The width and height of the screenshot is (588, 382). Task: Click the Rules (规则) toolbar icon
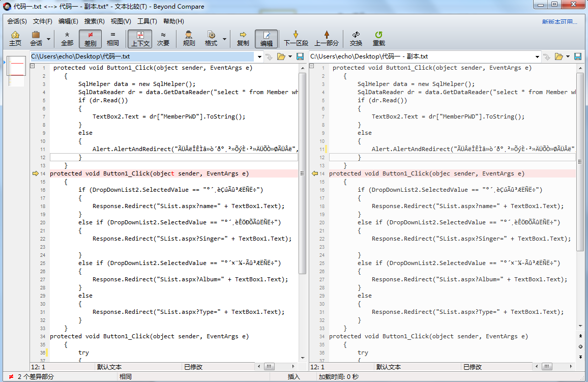189,39
